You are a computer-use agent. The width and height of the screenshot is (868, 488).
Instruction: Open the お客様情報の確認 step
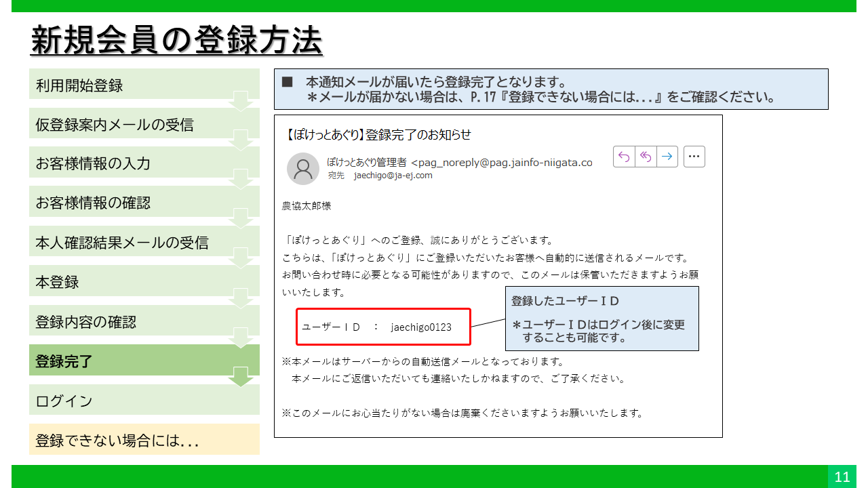point(144,203)
